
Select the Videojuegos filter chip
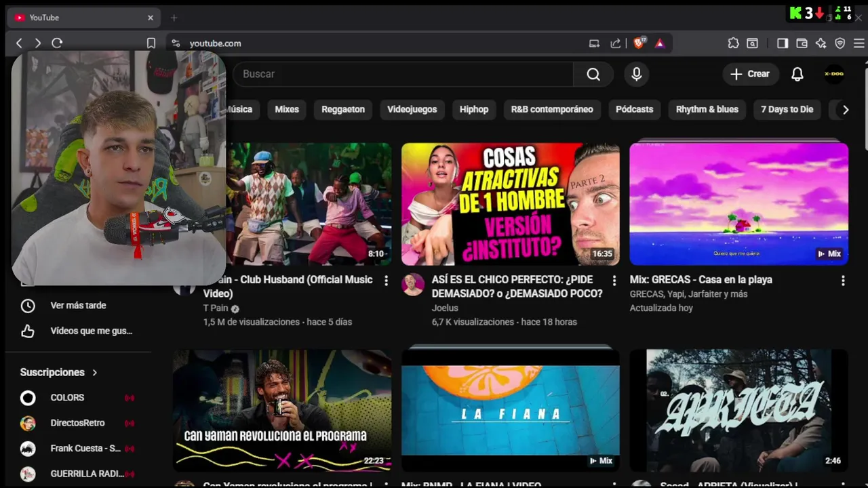pyautogui.click(x=412, y=109)
